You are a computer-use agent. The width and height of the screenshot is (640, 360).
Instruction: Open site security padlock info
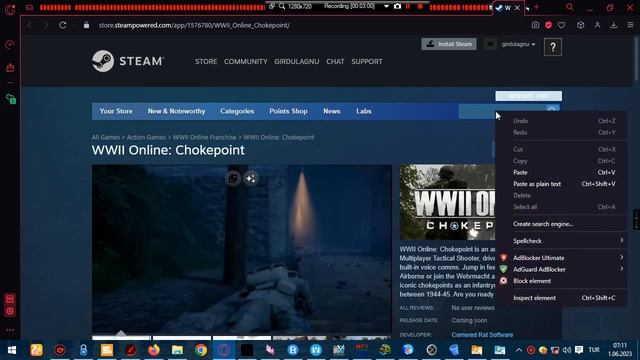coord(86,25)
